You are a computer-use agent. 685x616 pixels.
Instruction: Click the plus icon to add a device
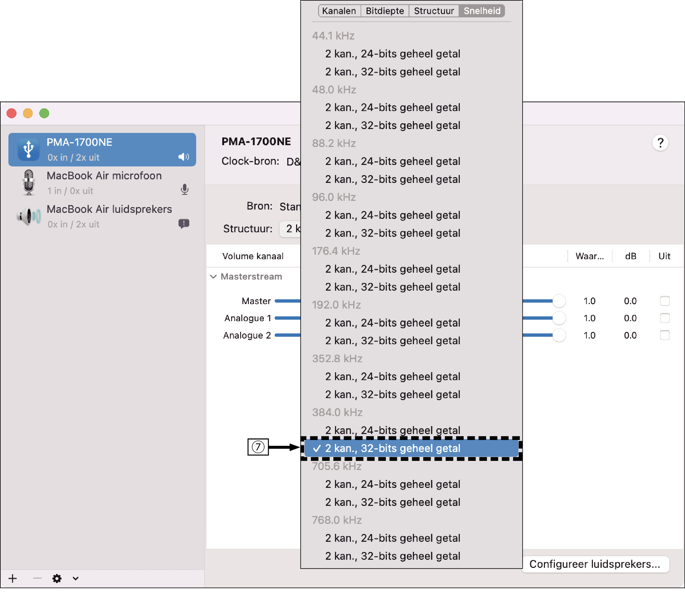(13, 578)
